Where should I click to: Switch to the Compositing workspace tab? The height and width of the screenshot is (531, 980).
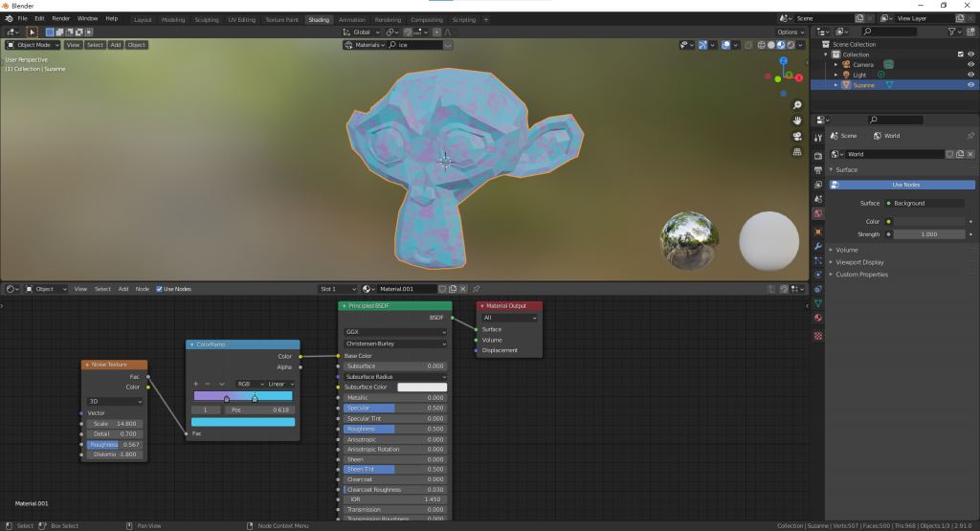pyautogui.click(x=426, y=19)
